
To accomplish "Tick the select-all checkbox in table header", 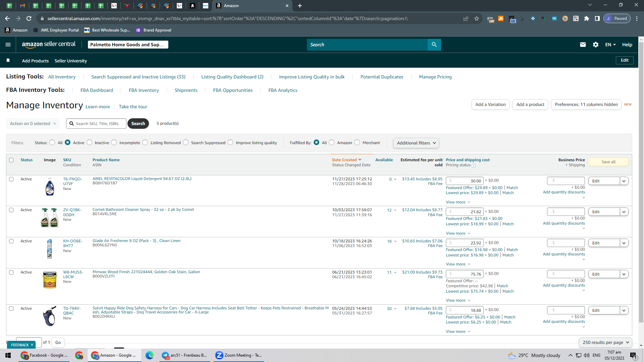I will pyautogui.click(x=11, y=160).
